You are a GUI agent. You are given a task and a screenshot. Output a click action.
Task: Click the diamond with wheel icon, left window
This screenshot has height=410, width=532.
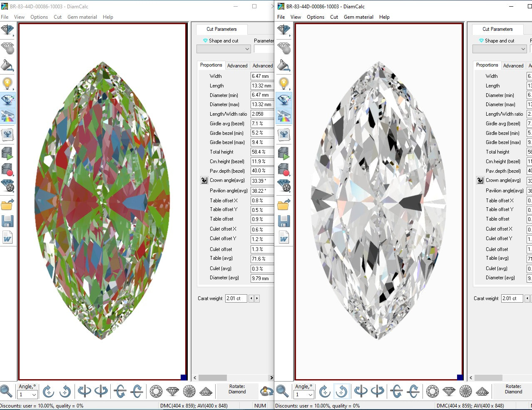click(7, 186)
